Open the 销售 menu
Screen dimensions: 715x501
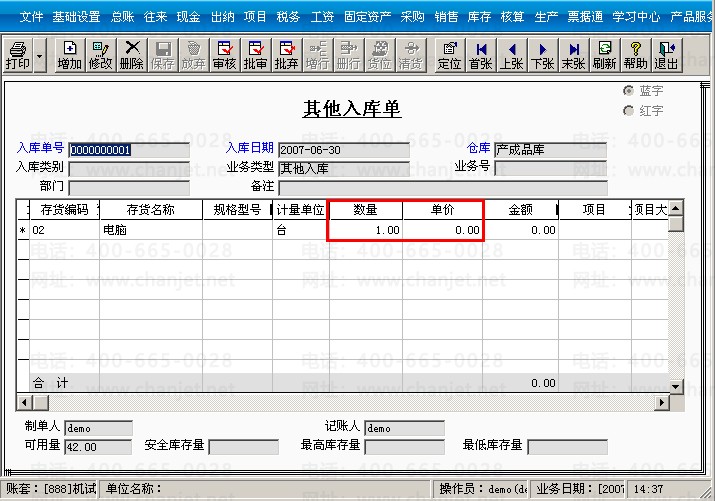tap(446, 17)
